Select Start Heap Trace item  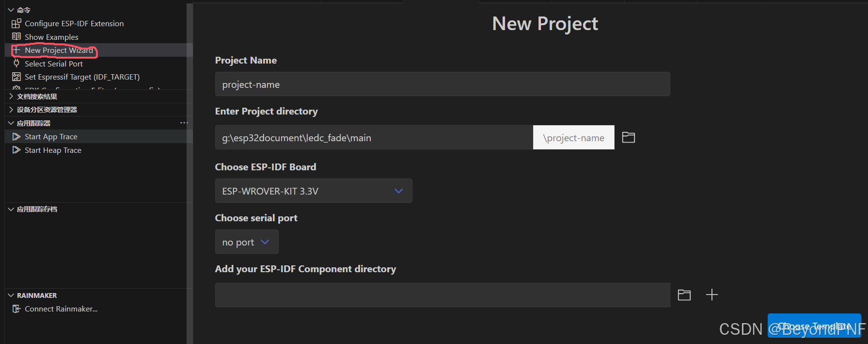pos(53,150)
